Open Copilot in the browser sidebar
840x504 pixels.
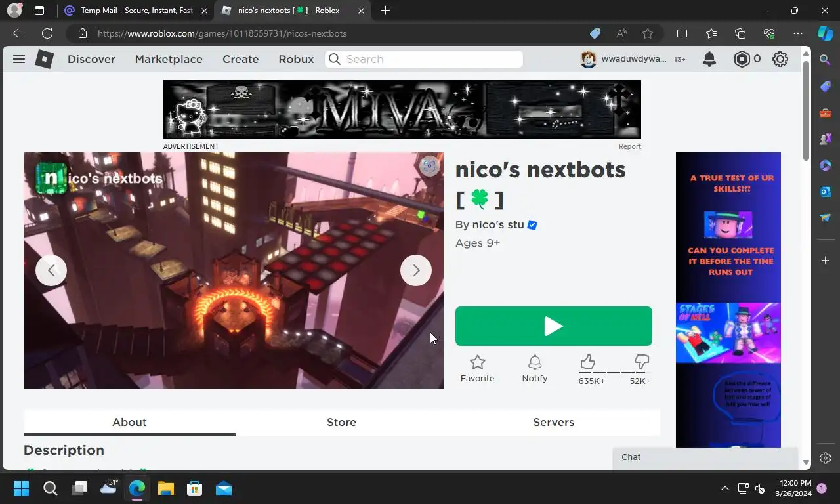pos(825,33)
